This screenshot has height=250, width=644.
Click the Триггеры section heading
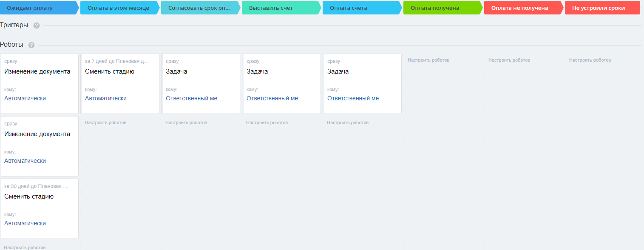click(x=14, y=25)
